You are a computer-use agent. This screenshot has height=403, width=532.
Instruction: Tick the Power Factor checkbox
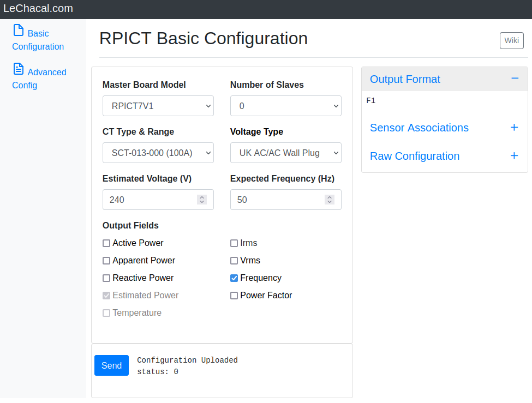coord(234,296)
